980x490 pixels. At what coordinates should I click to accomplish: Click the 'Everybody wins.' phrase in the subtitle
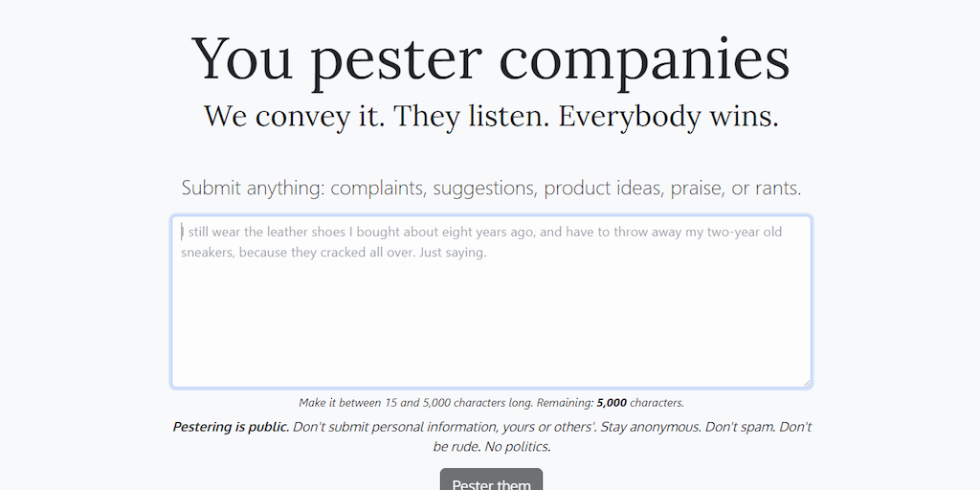[668, 117]
